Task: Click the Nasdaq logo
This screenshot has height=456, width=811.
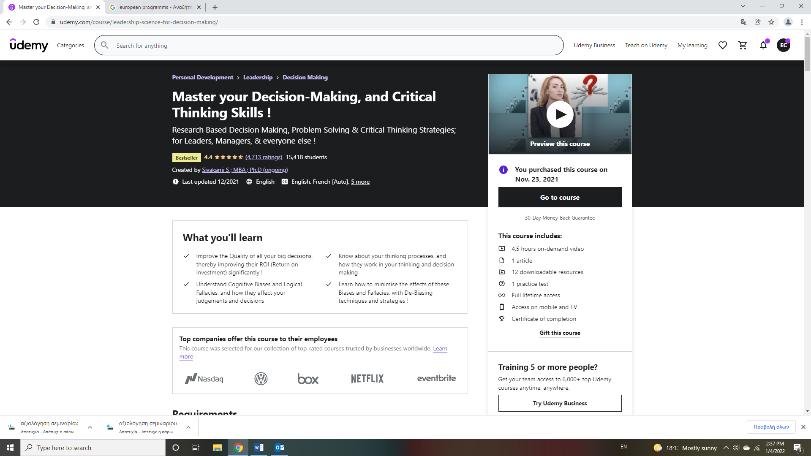Action: [x=204, y=379]
